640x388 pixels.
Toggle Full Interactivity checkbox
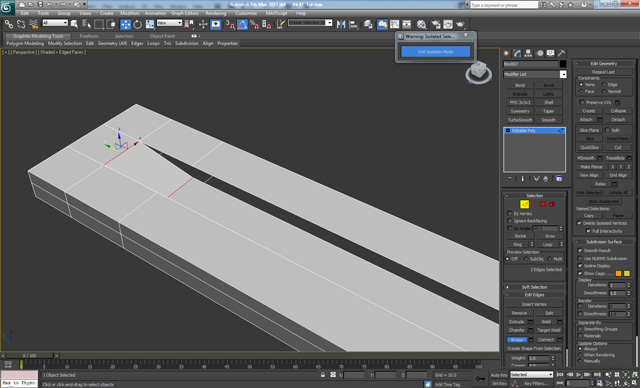(x=588, y=231)
